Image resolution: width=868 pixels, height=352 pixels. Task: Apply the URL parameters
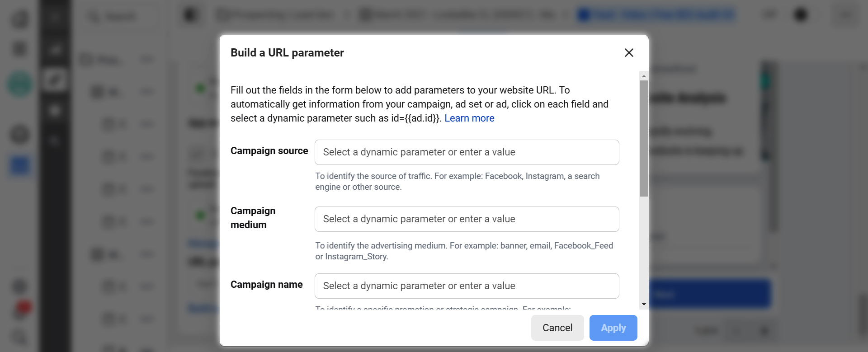point(613,328)
